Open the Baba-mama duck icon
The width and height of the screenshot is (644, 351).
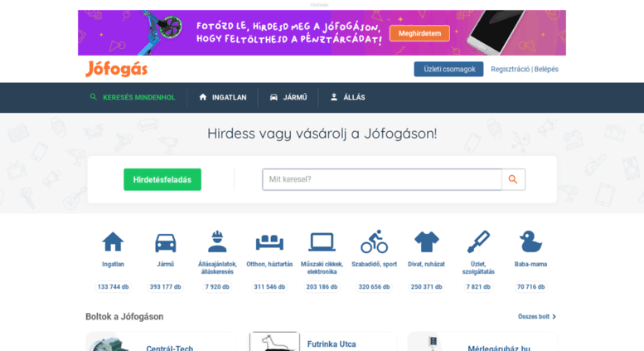[530, 241]
